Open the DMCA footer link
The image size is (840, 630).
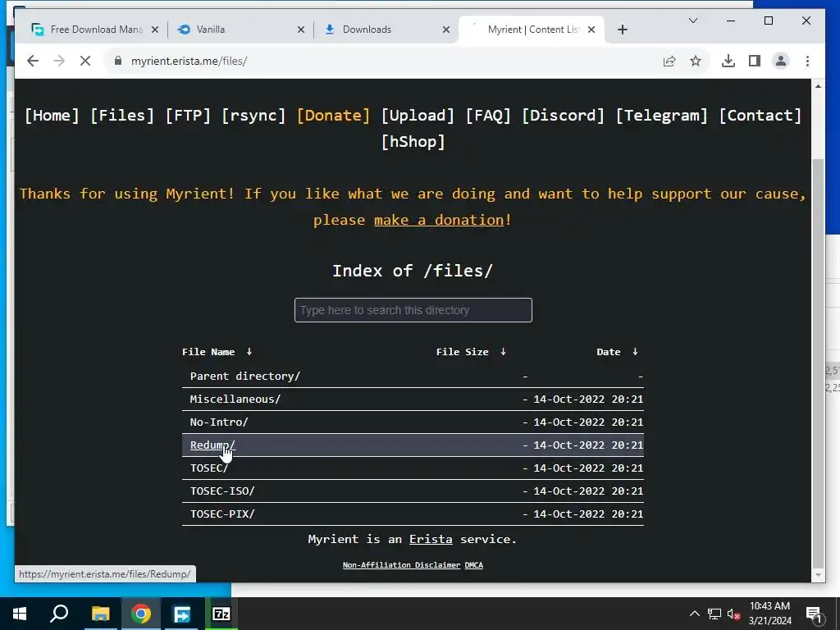pos(473,565)
